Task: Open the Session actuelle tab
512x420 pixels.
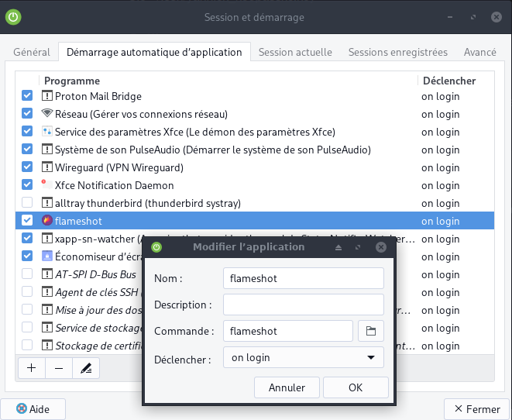Action: tap(295, 53)
